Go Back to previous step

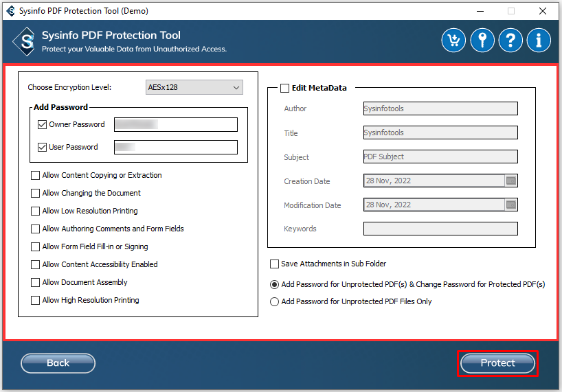(58, 363)
